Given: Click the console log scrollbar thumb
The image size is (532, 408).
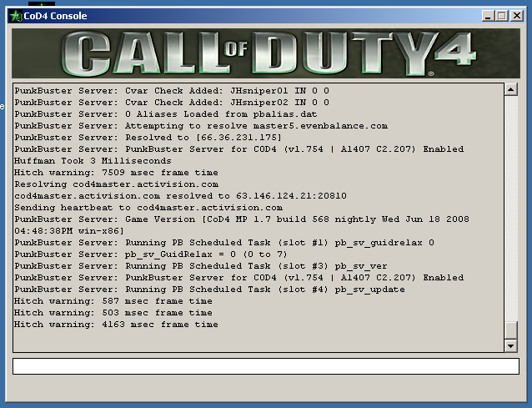Looking at the screenshot, I should coord(510,330).
